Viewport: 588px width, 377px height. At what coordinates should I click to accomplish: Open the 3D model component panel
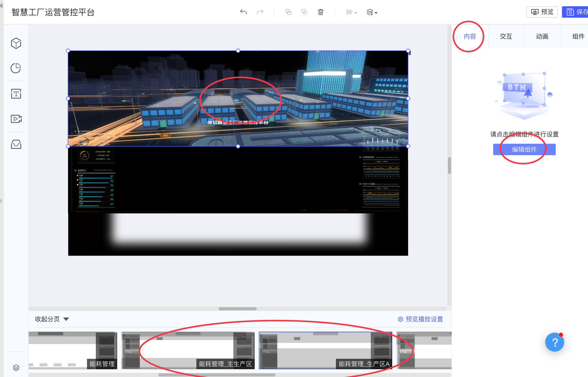(16, 43)
